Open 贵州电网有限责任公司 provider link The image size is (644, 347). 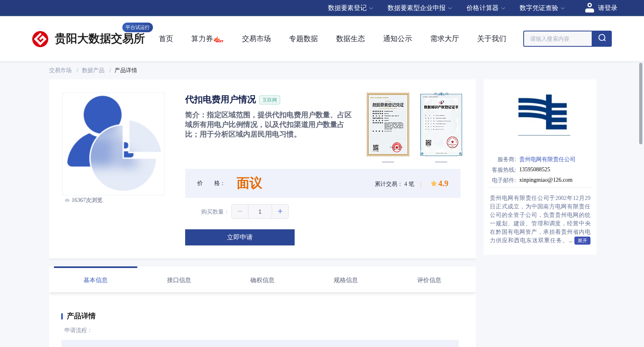tap(547, 160)
